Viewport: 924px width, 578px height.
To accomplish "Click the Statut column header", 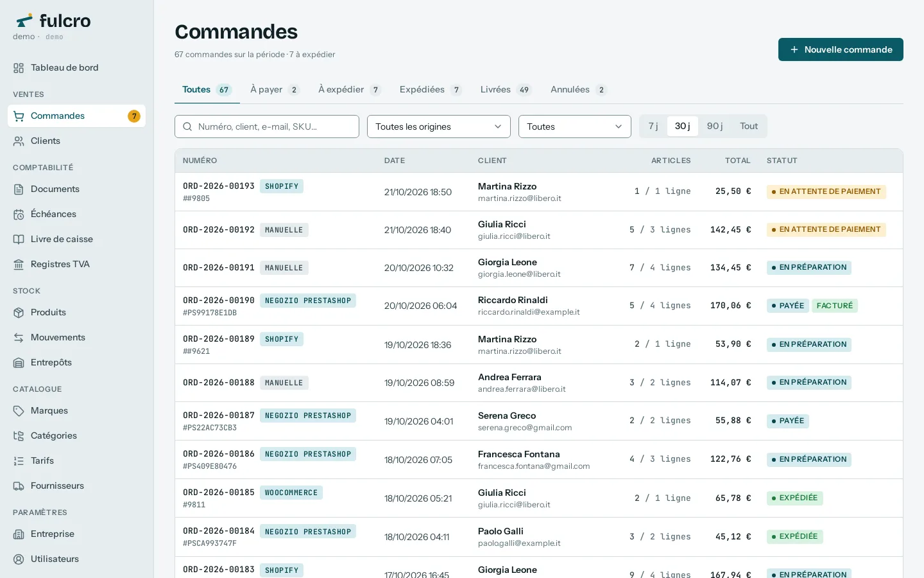I will tap(782, 161).
